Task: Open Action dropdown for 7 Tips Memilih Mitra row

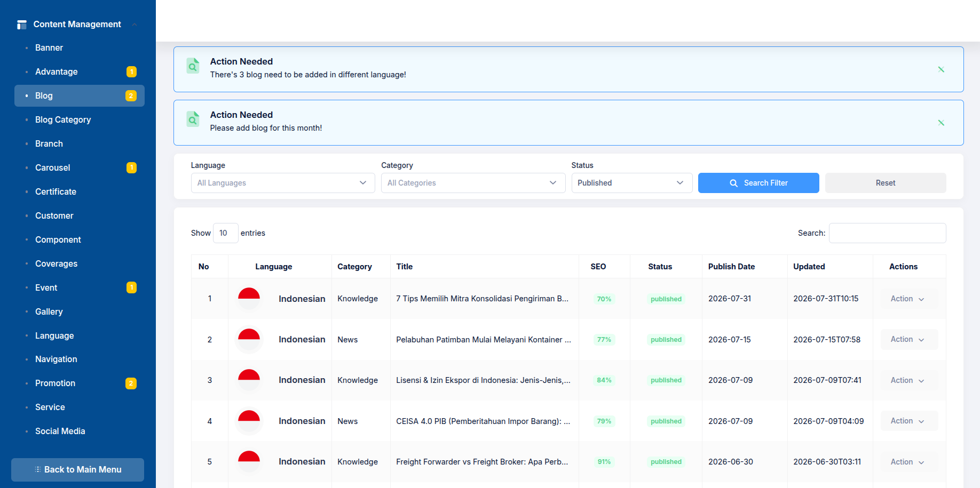Action: 909,299
